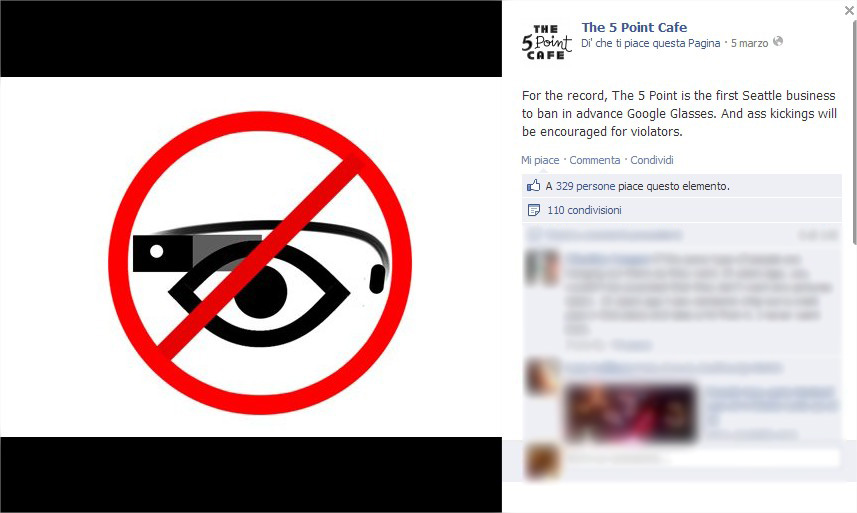
Task: Click the first commenter's profile picture
Action: [x=542, y=268]
